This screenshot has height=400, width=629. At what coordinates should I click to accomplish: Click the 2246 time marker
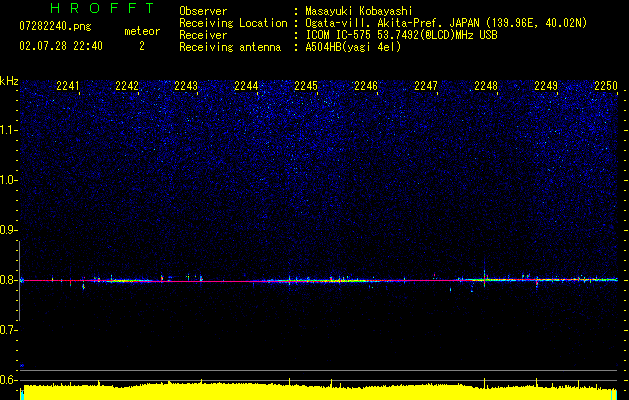click(x=366, y=86)
